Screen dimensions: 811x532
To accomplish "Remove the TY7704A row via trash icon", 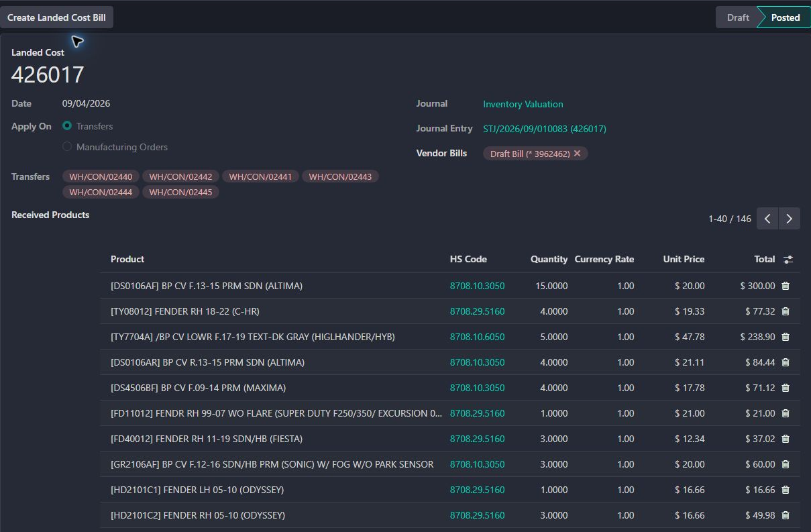I will tap(786, 337).
